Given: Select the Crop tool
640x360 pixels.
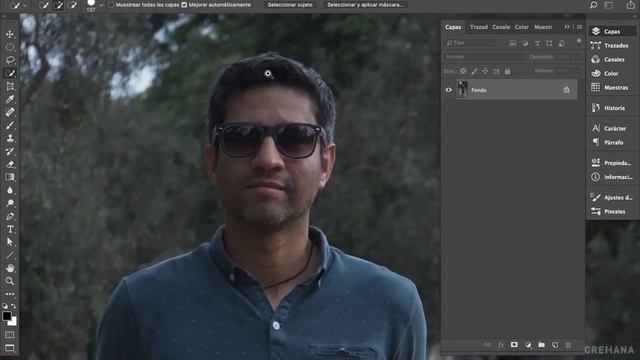Looking at the screenshot, I should (x=10, y=86).
